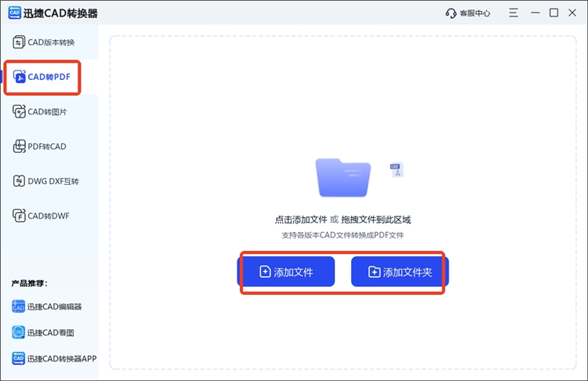Select the CAD转图片 sidebar icon
The height and width of the screenshot is (381, 588).
pos(20,112)
